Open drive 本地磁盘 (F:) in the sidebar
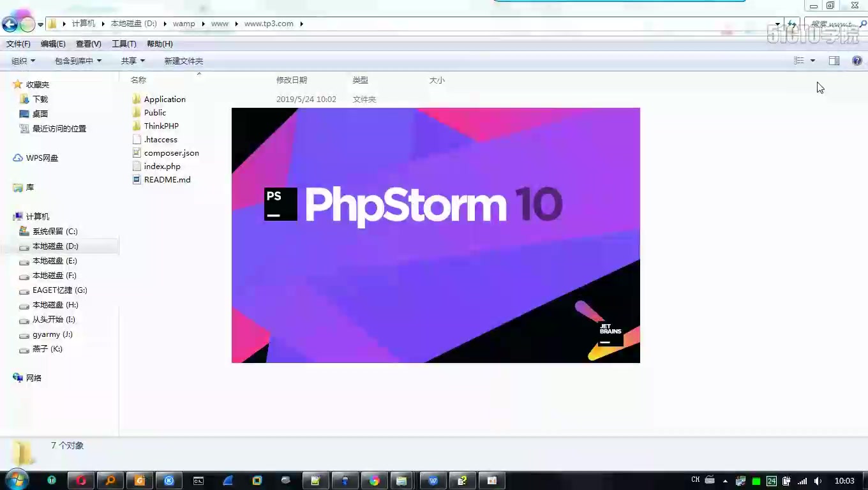 (54, 276)
